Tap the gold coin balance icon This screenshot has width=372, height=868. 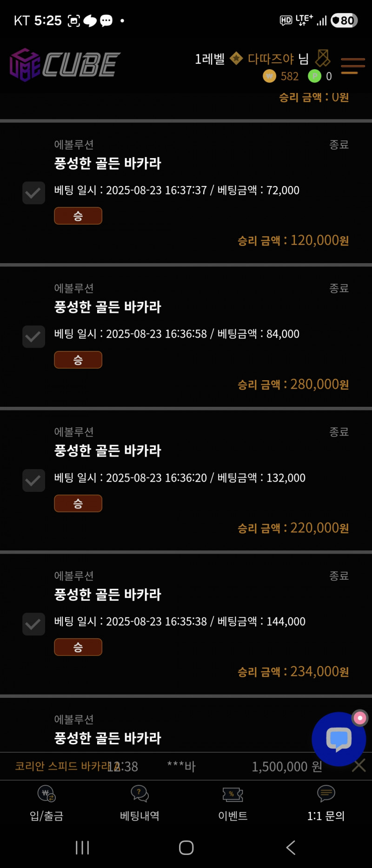tap(270, 76)
